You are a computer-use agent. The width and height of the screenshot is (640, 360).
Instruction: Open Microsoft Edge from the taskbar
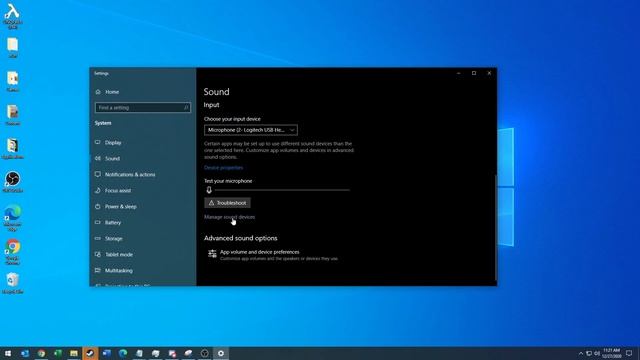coord(123,353)
